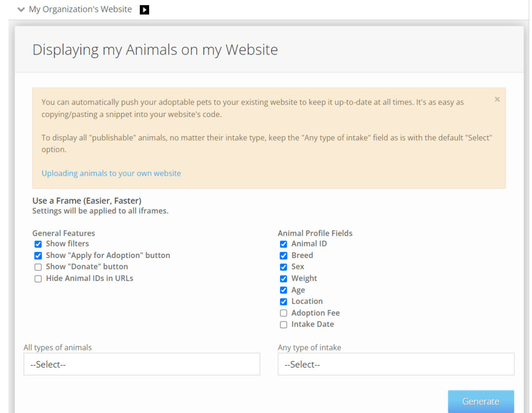The height and width of the screenshot is (413, 532).
Task: Click the Use a Frame (Easier, Faster) heading
Action: 87,201
